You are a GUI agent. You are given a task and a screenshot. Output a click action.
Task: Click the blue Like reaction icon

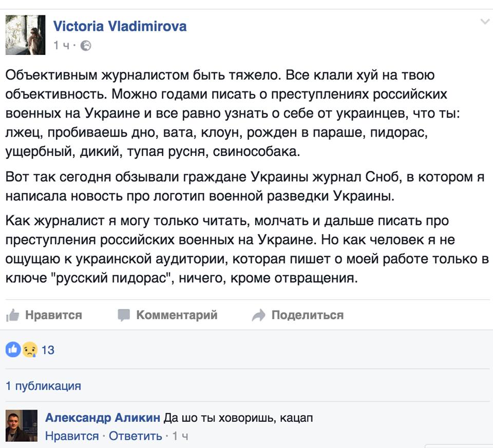coord(12,350)
